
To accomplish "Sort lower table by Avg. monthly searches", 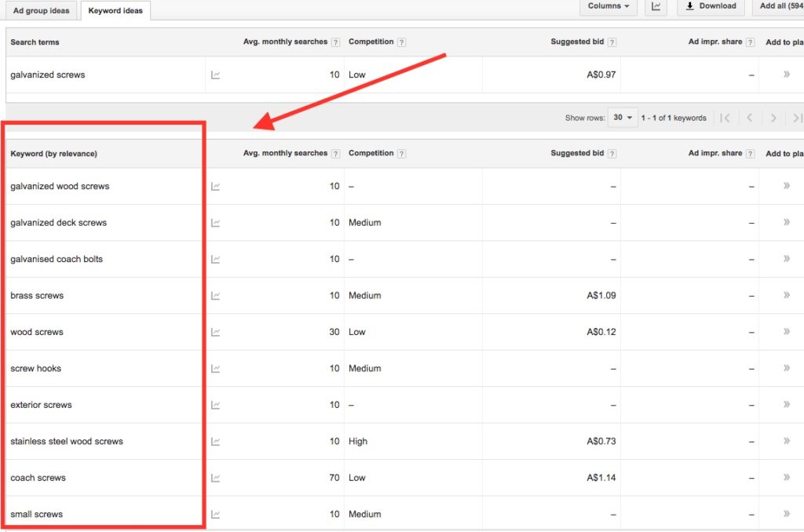I will (x=284, y=154).
